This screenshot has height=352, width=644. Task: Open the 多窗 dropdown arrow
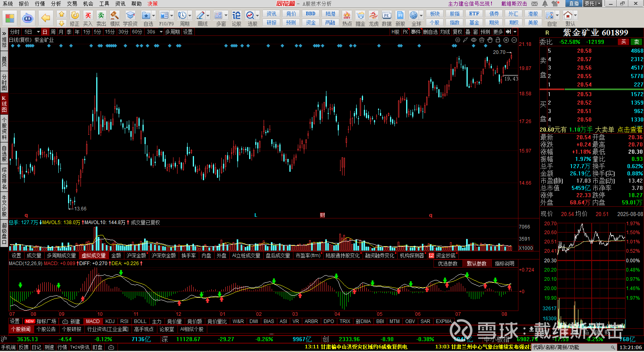[x=226, y=16]
